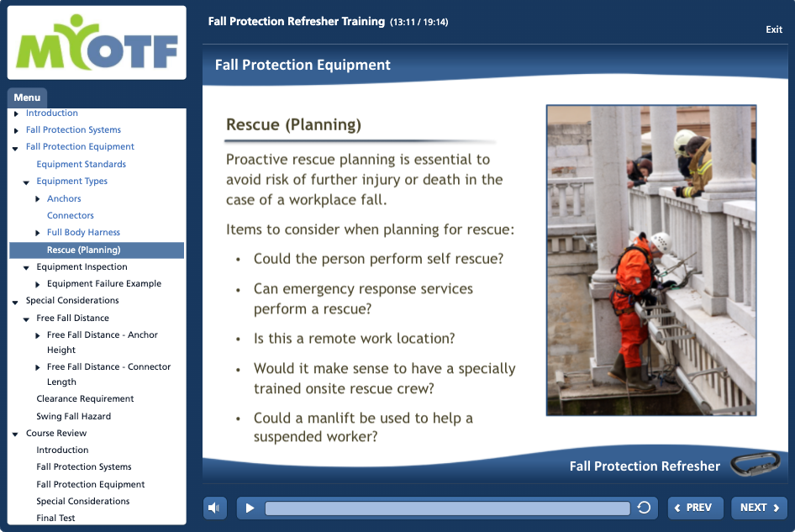Open Free Fall Distance - Anchor Height
795x532 pixels.
tap(103, 342)
